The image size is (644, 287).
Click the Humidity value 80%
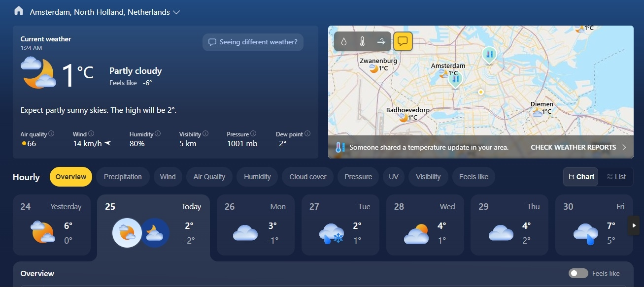pos(137,144)
